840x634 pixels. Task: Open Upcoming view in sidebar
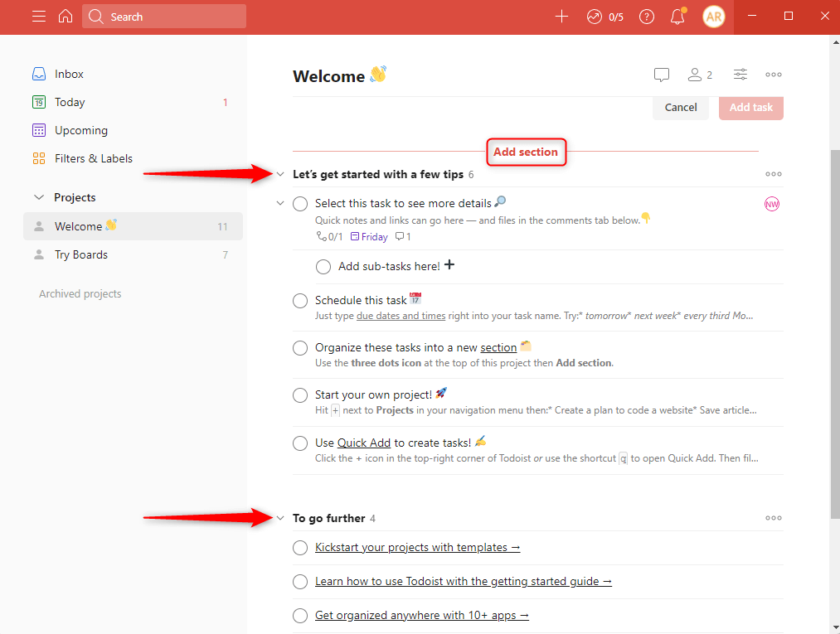133,130
